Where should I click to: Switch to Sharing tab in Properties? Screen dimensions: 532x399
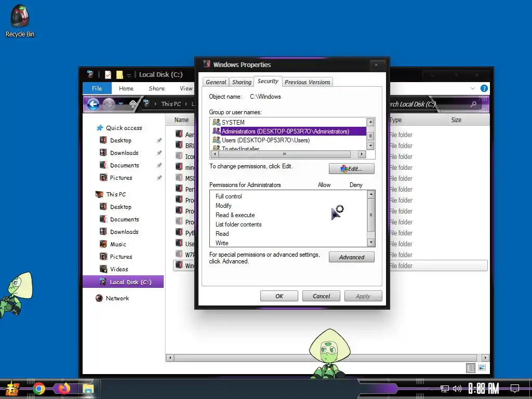(242, 82)
